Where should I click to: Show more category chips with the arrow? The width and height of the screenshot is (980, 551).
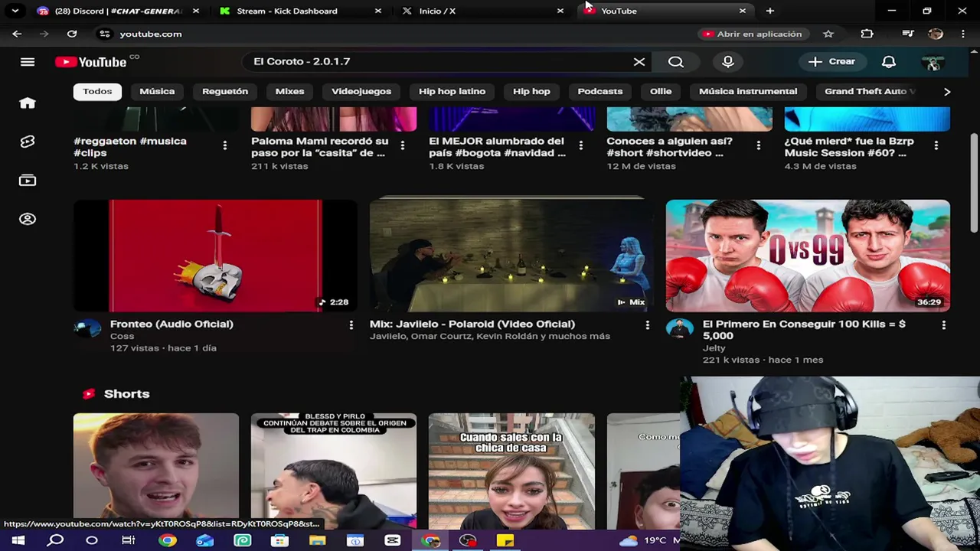947,92
